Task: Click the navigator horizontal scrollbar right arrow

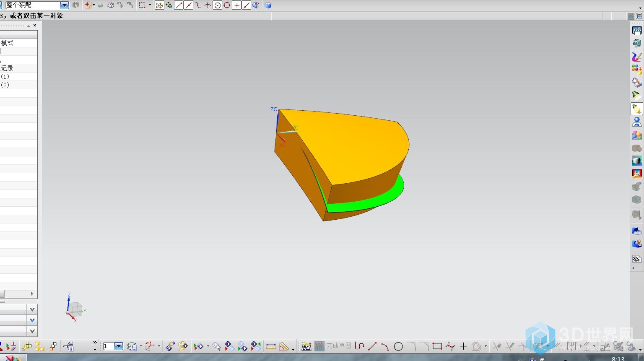Action: tap(32, 293)
